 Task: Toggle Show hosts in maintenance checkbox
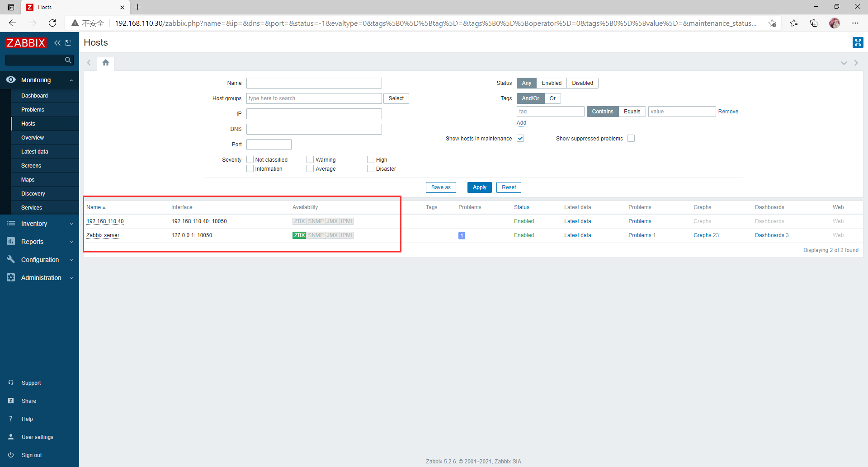(x=520, y=138)
